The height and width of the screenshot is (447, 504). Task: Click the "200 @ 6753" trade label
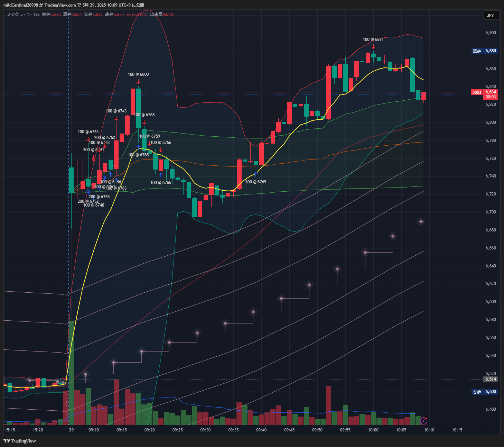point(105,138)
